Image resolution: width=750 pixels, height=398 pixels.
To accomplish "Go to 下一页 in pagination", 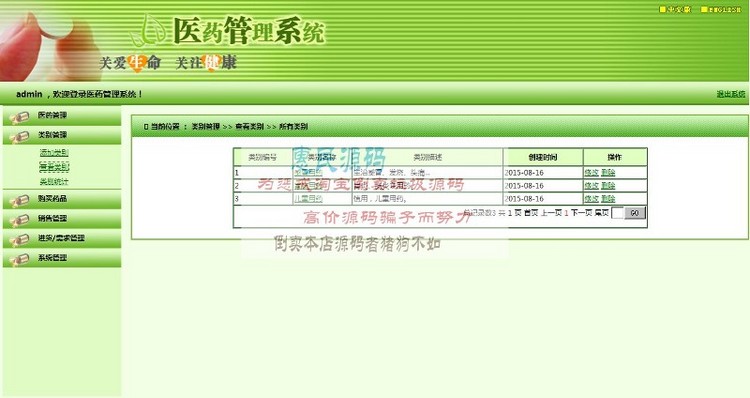I will click(x=581, y=213).
